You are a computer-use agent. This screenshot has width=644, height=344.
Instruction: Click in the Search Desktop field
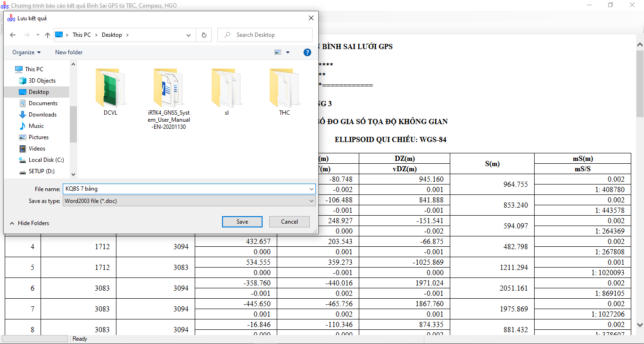269,35
